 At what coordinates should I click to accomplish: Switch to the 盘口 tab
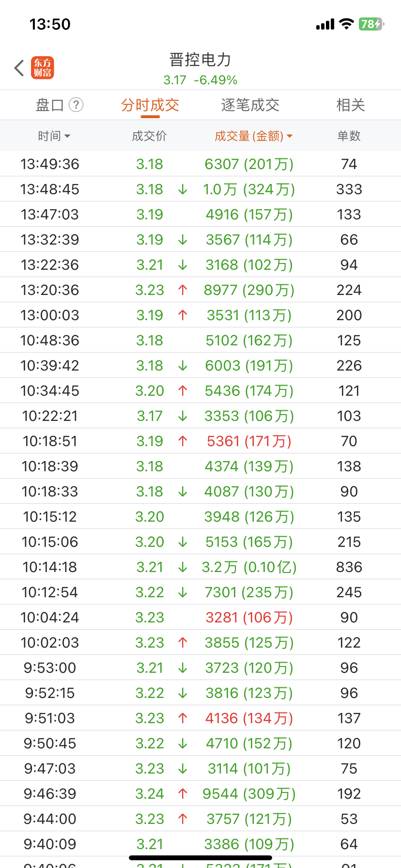[50, 105]
